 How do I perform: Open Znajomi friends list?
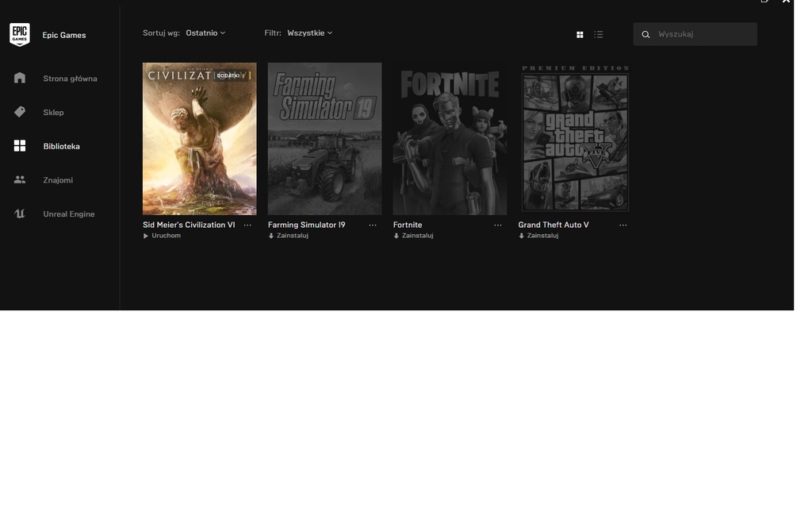[x=58, y=180]
